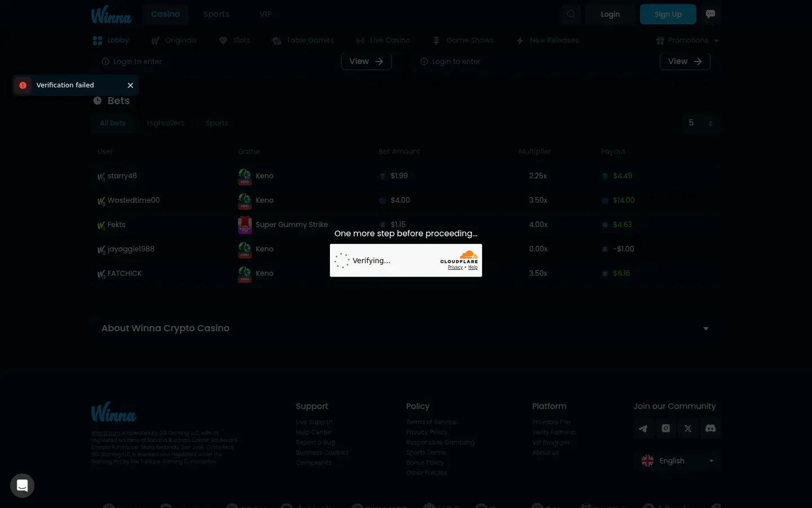Click the Cloudflare logo in verification box
The image size is (812, 508).
coord(459,257)
